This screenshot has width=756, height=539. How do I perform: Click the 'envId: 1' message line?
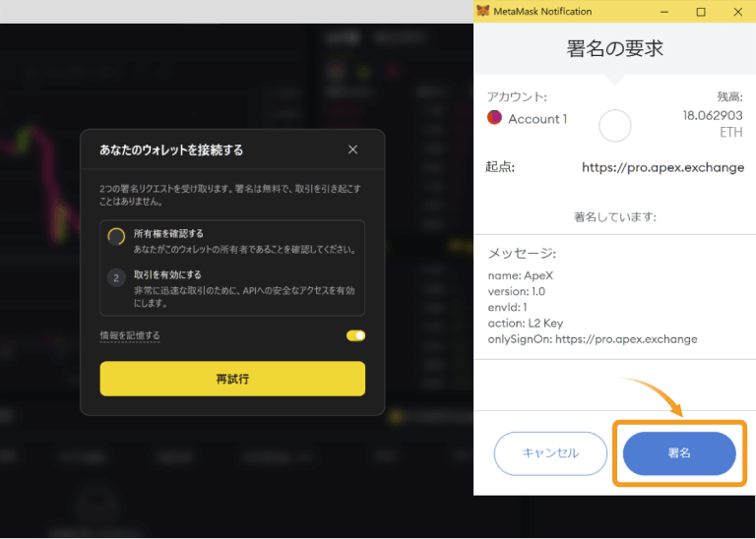coord(507,307)
